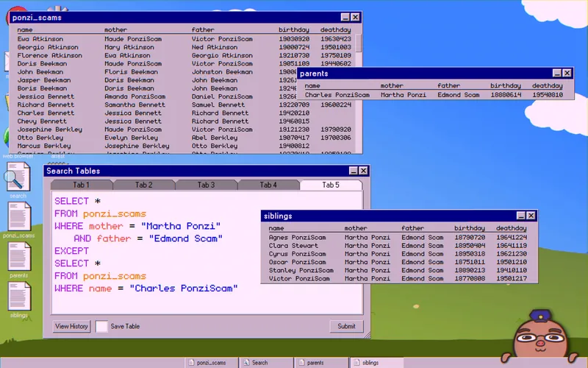Select Agnes PonziScam in siblings window
Viewport: 588px width, 368px height.
(297, 237)
